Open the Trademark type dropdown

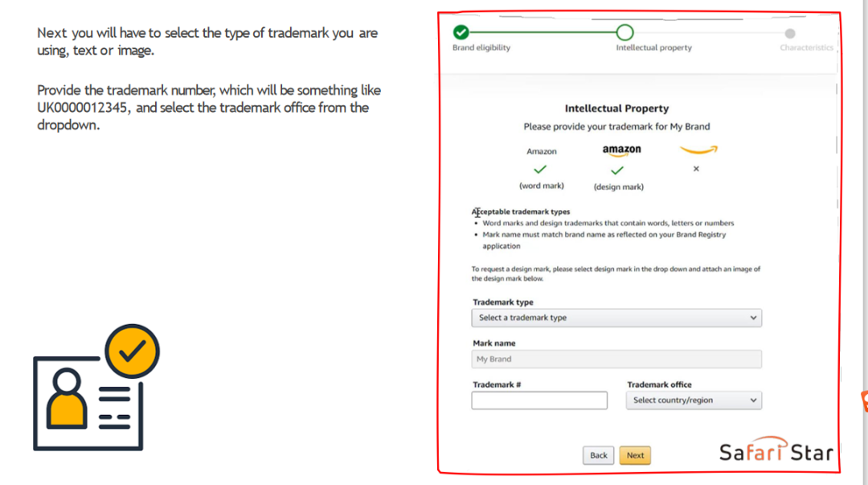pyautogui.click(x=616, y=318)
